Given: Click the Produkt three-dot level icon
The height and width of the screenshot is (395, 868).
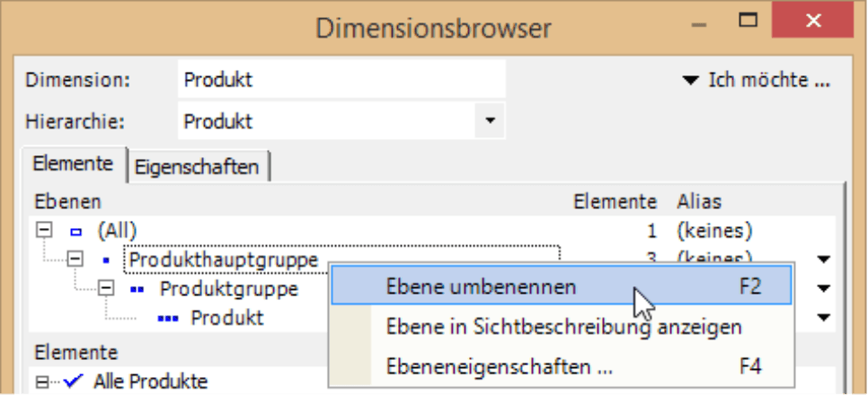Looking at the screenshot, I should [x=169, y=318].
